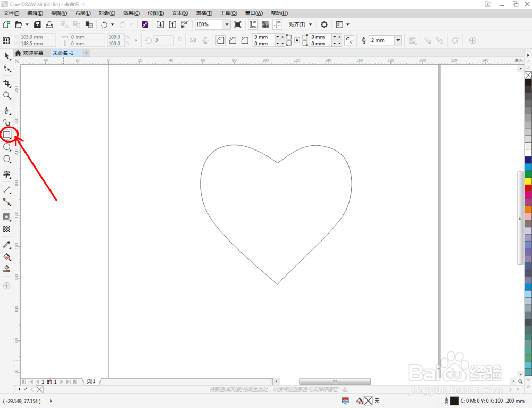Open the 文件(F) menu

11,13
